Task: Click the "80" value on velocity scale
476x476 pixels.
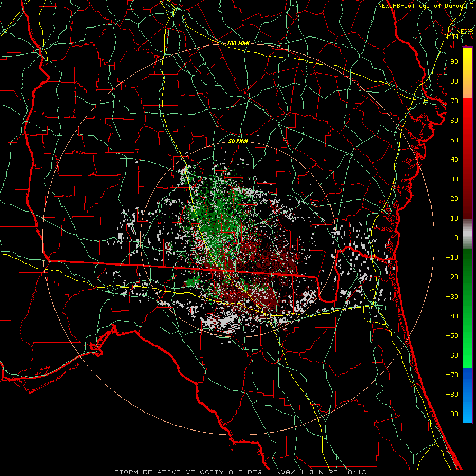Action: (454, 81)
